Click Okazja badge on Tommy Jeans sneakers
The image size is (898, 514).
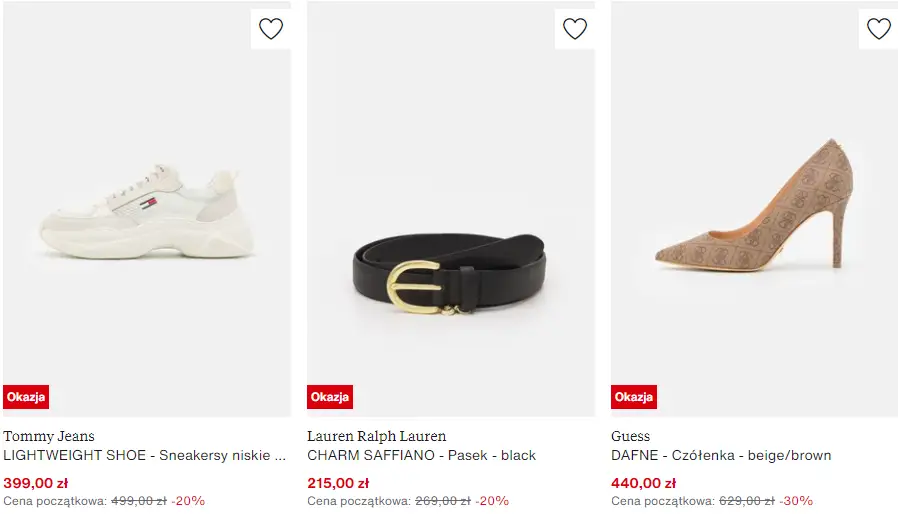26,397
